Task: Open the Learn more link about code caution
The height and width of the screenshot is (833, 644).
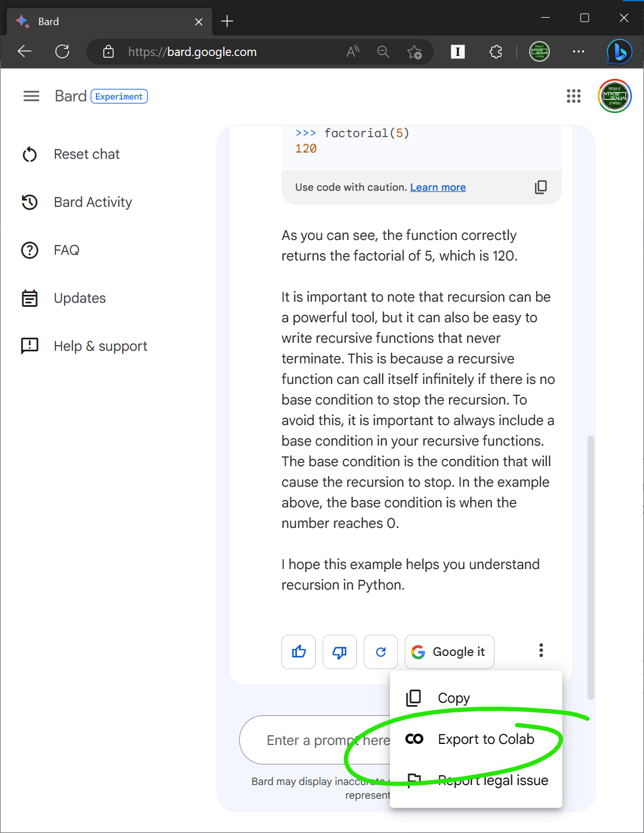Action: 438,187
